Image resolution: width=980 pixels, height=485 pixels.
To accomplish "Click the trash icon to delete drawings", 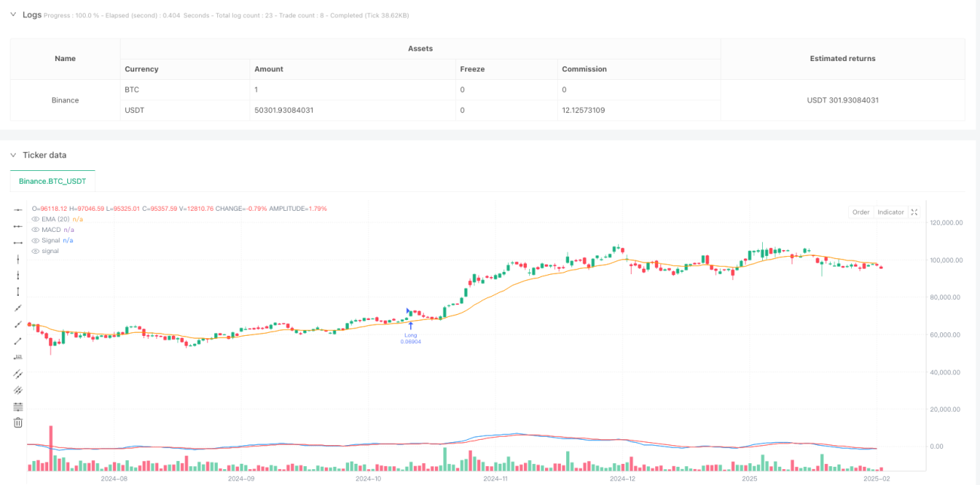I will click(x=18, y=422).
